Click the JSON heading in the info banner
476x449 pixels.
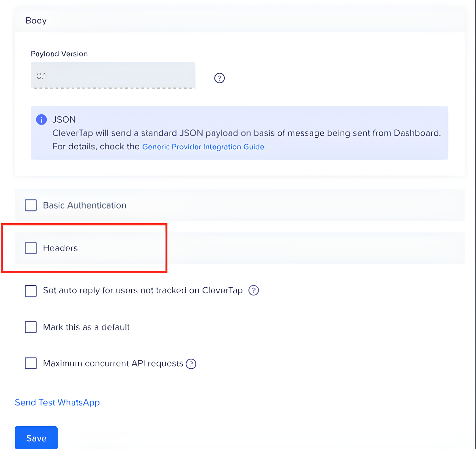64,119
